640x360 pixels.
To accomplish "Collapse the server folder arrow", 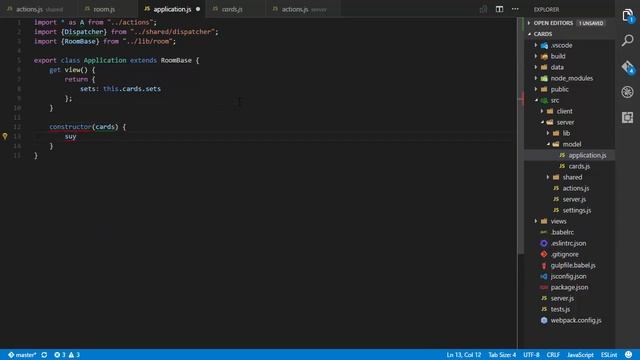I will [x=542, y=122].
